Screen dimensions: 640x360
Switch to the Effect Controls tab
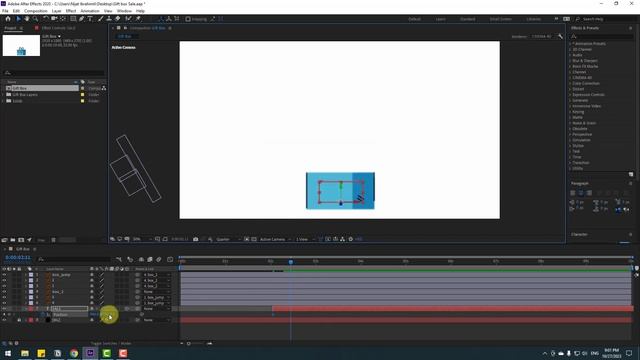[x=58, y=28]
